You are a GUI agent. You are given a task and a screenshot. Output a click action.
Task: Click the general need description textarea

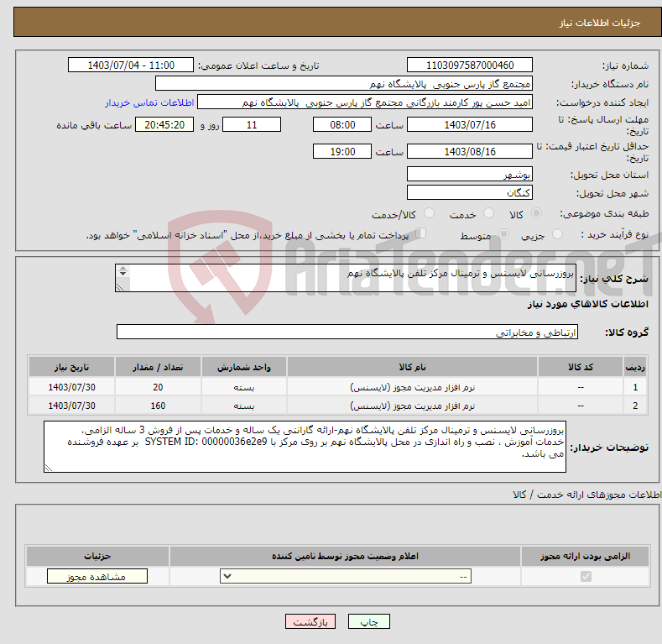[x=346, y=278]
